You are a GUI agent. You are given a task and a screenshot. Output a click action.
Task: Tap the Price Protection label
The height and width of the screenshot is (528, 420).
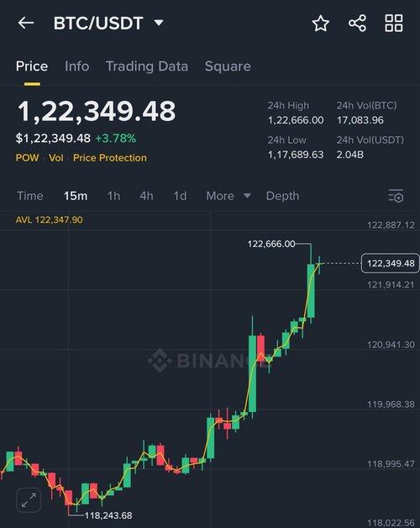[x=110, y=157]
